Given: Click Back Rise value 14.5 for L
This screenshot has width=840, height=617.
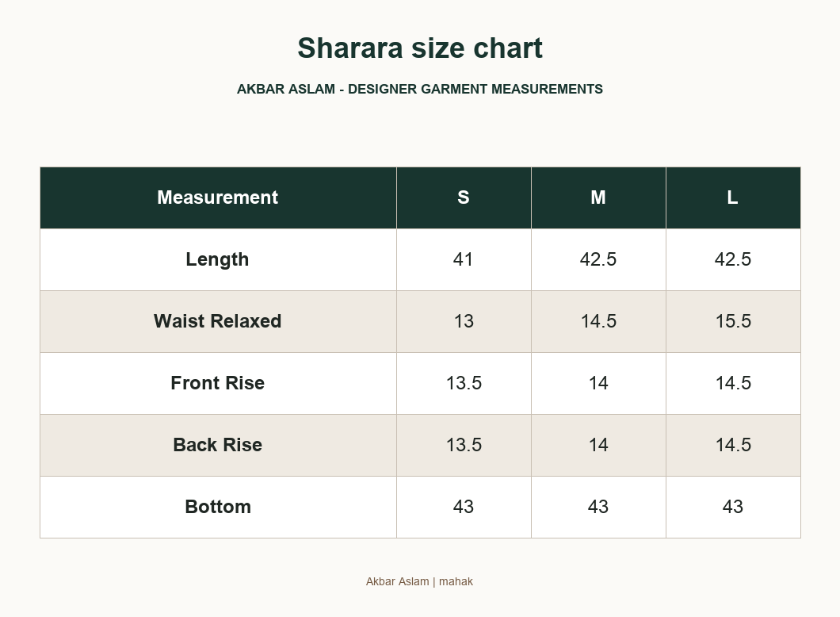Looking at the screenshot, I should click(733, 445).
